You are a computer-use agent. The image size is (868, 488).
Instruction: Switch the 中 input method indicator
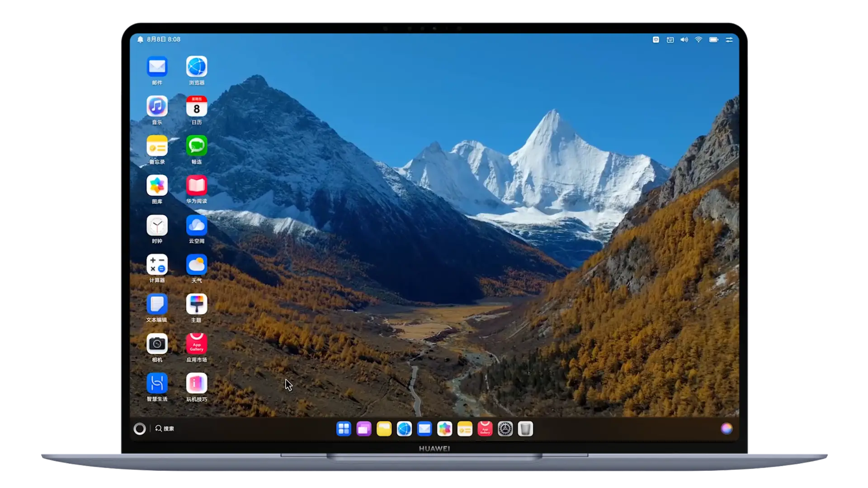click(x=656, y=40)
